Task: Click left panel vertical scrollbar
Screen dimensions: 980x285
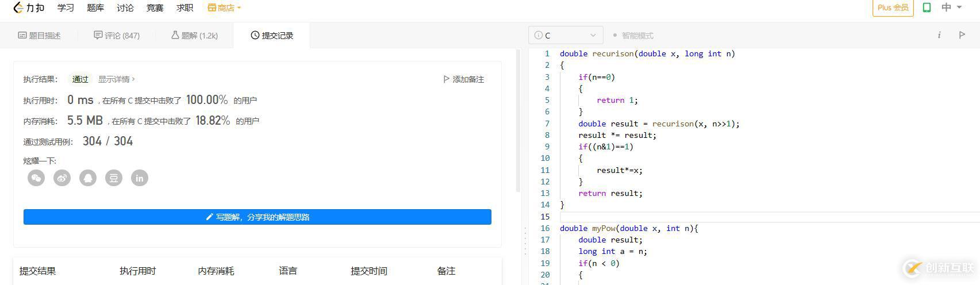Action: point(518,121)
